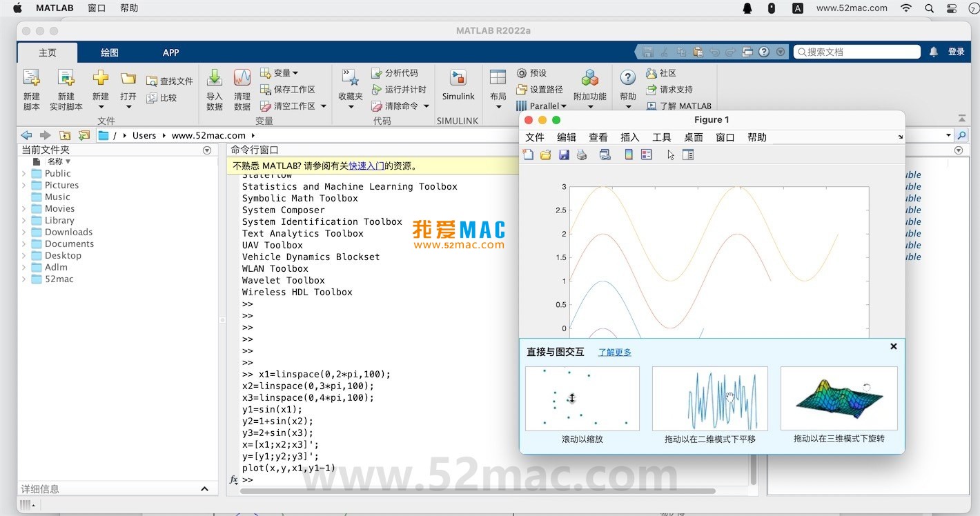Open 了解 MATLAB learning resources
The image size is (980, 516).
[x=678, y=106]
